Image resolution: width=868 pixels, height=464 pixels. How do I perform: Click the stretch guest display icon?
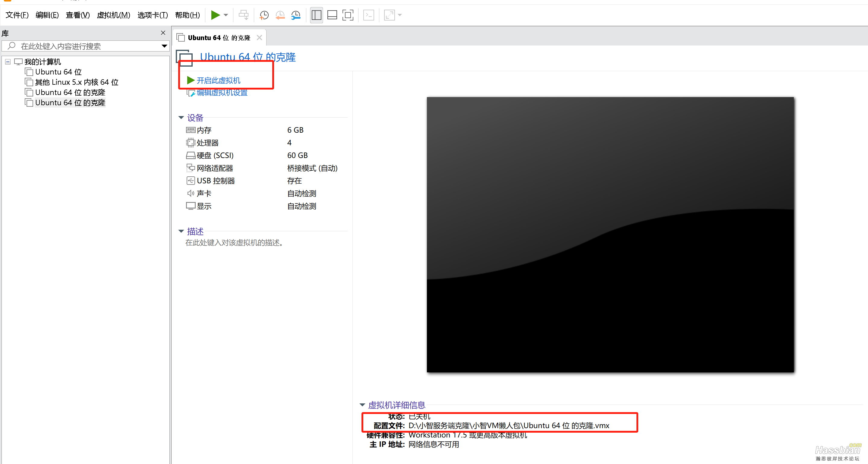coord(390,15)
